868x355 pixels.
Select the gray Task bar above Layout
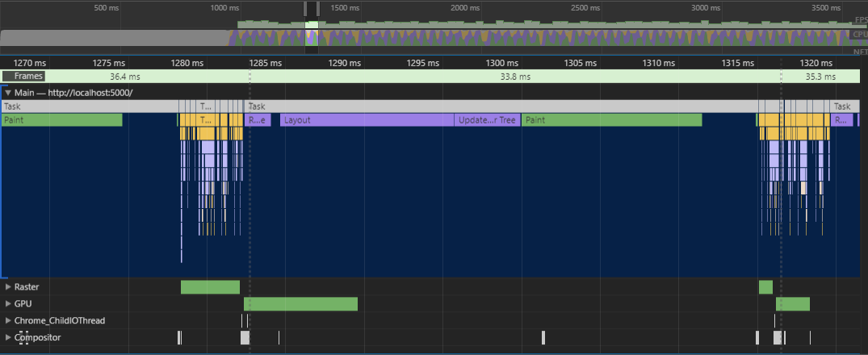click(x=501, y=106)
